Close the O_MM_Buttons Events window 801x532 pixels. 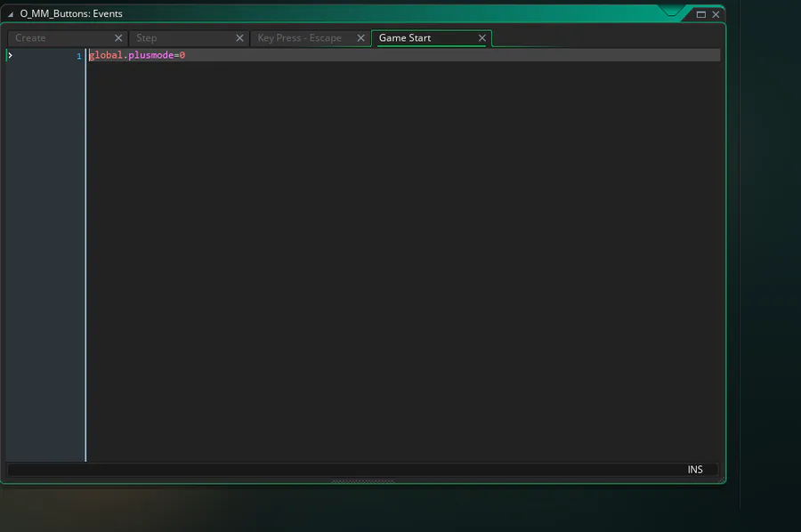point(716,14)
